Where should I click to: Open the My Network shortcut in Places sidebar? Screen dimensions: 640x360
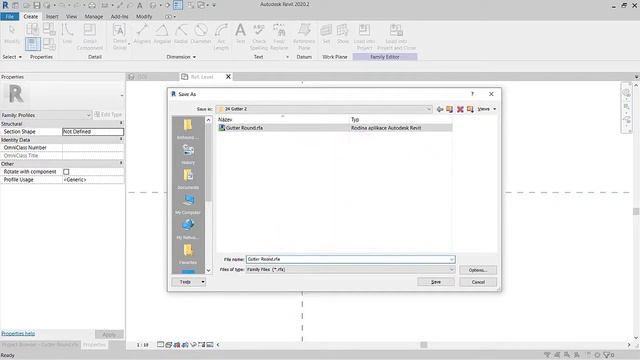[188, 229]
